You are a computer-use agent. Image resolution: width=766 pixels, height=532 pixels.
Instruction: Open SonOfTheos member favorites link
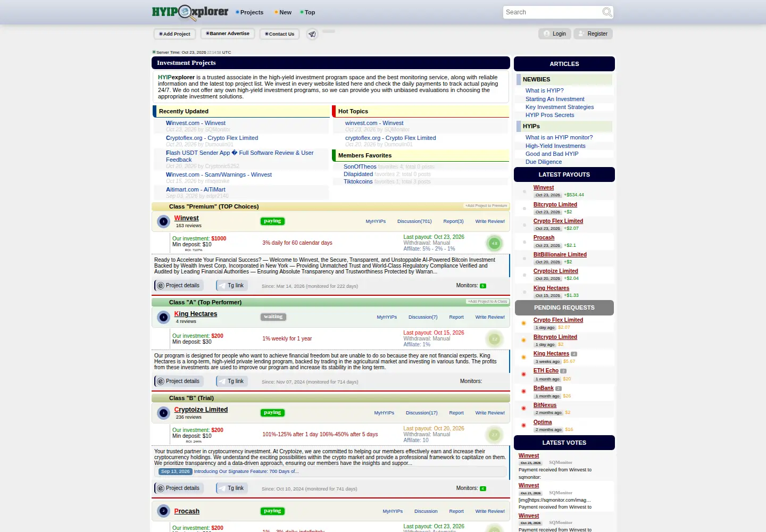tap(360, 167)
